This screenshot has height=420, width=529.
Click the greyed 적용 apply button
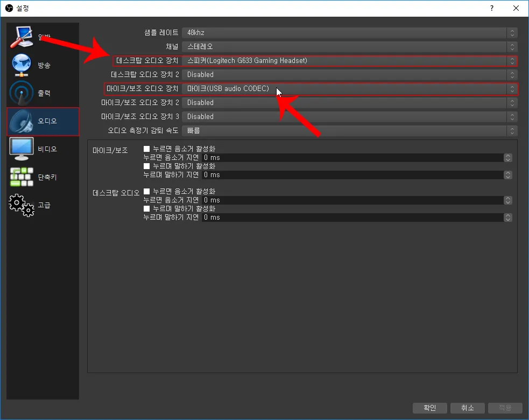(505, 408)
